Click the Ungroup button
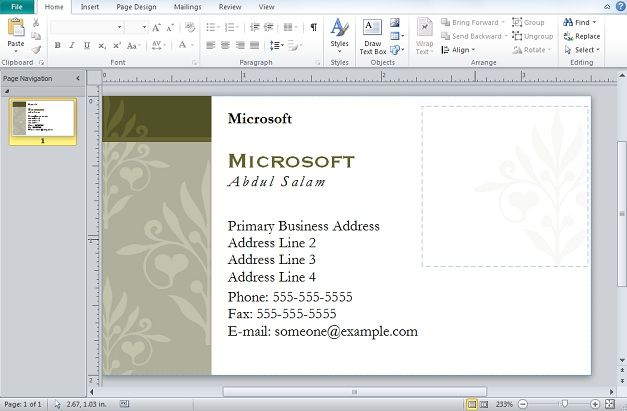The height and width of the screenshot is (411, 627). (533, 36)
